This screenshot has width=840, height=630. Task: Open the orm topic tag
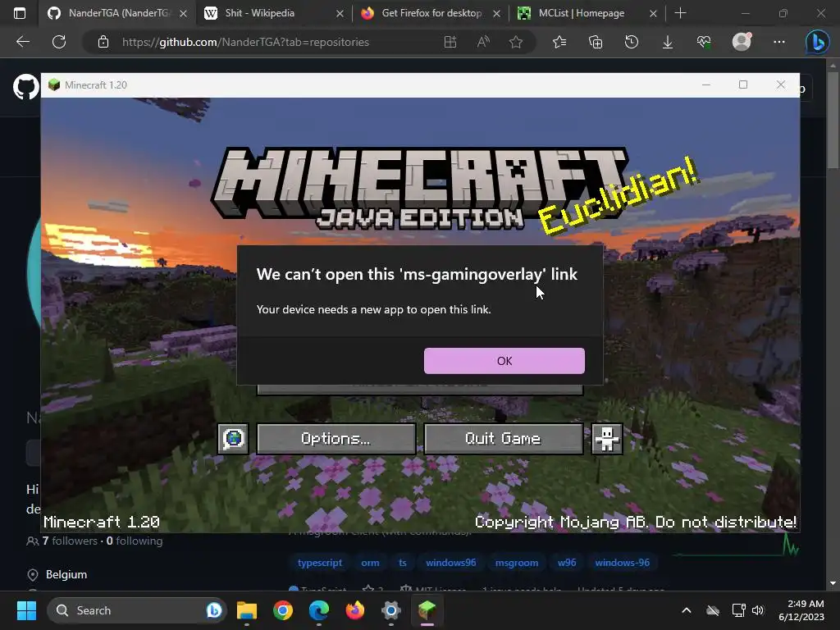[x=370, y=563]
